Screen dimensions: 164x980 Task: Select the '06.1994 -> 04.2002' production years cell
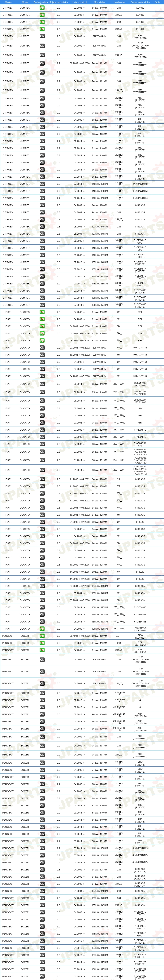coord(79,636)
